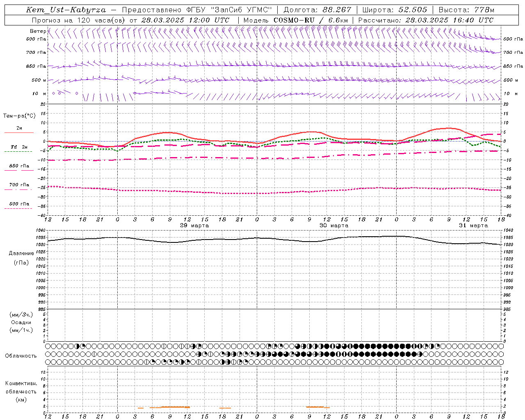Image resolution: width=525 pixels, height=420 pixels.
Task: Click the (гПа) pressure unit label
Action: click(x=21, y=263)
